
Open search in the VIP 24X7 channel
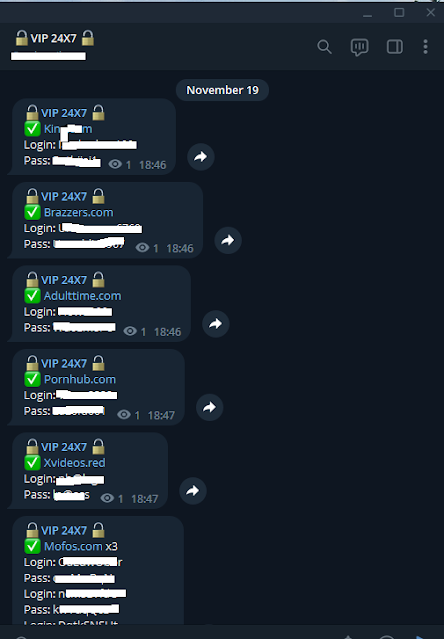[324, 47]
